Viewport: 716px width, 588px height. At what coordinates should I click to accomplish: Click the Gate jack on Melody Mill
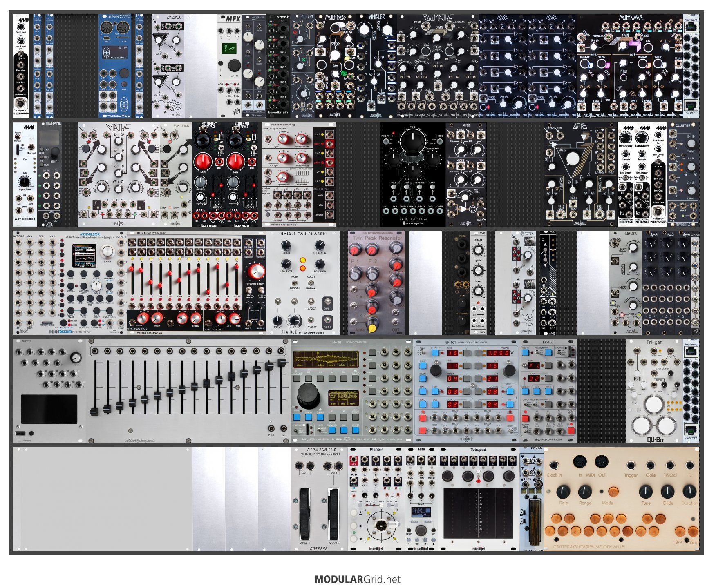[651, 465]
